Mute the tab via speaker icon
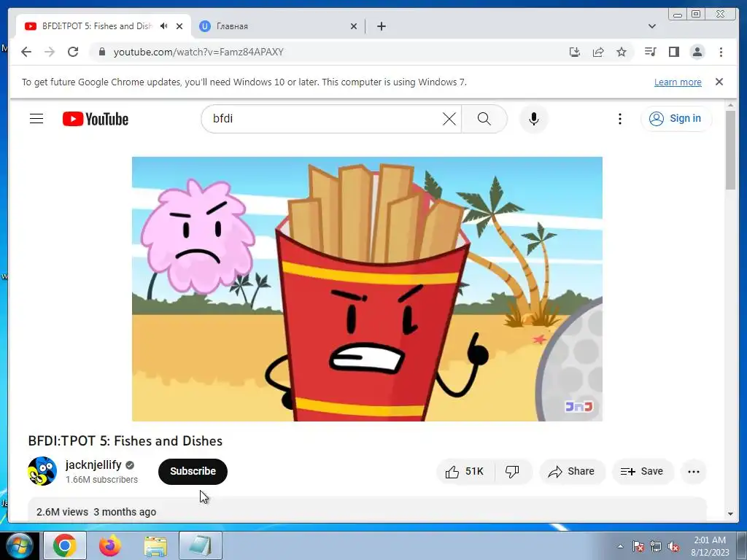This screenshot has width=747, height=560. coord(164,26)
